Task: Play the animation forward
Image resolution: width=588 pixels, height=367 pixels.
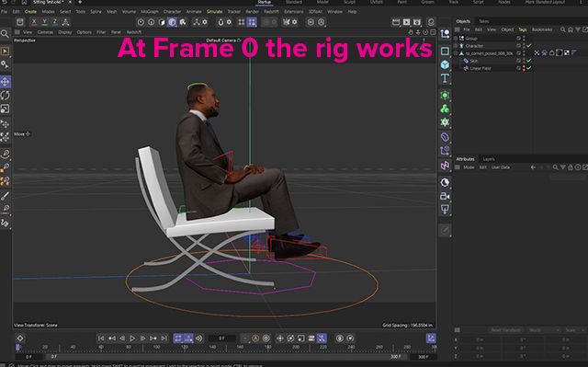Action: click(132, 338)
